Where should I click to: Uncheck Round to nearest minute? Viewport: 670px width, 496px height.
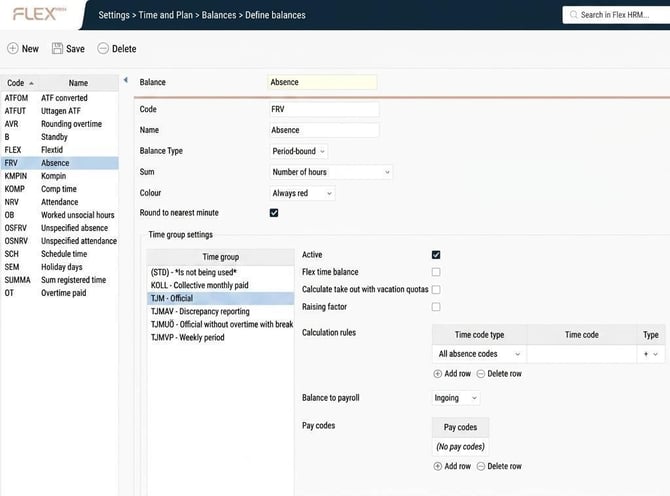(274, 213)
